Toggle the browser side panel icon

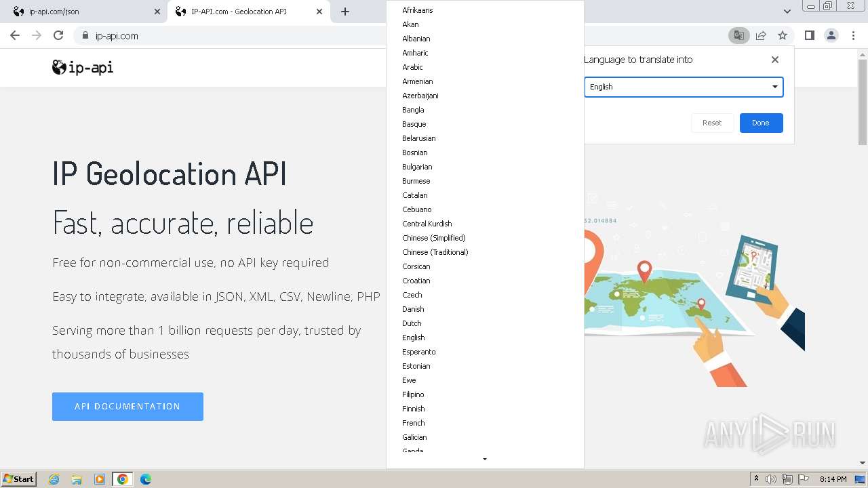[x=809, y=36]
